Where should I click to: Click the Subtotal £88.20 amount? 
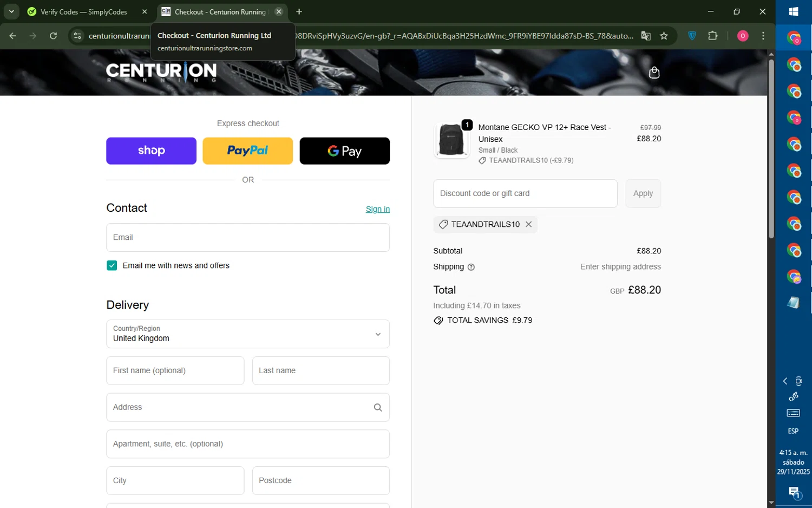tap(649, 251)
